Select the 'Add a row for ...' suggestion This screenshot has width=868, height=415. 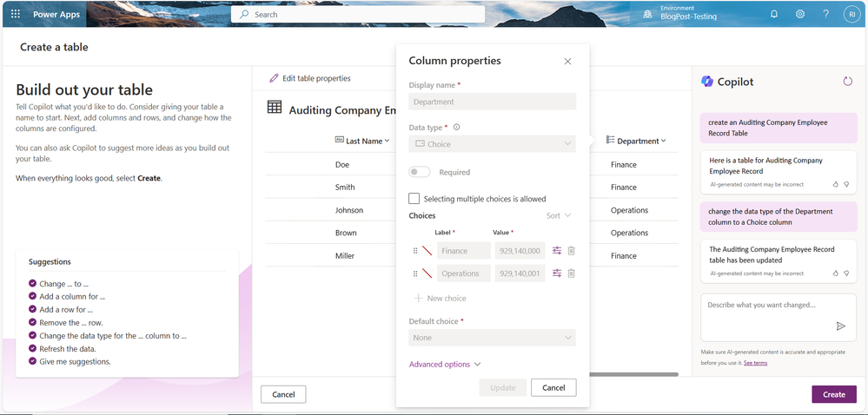point(61,309)
